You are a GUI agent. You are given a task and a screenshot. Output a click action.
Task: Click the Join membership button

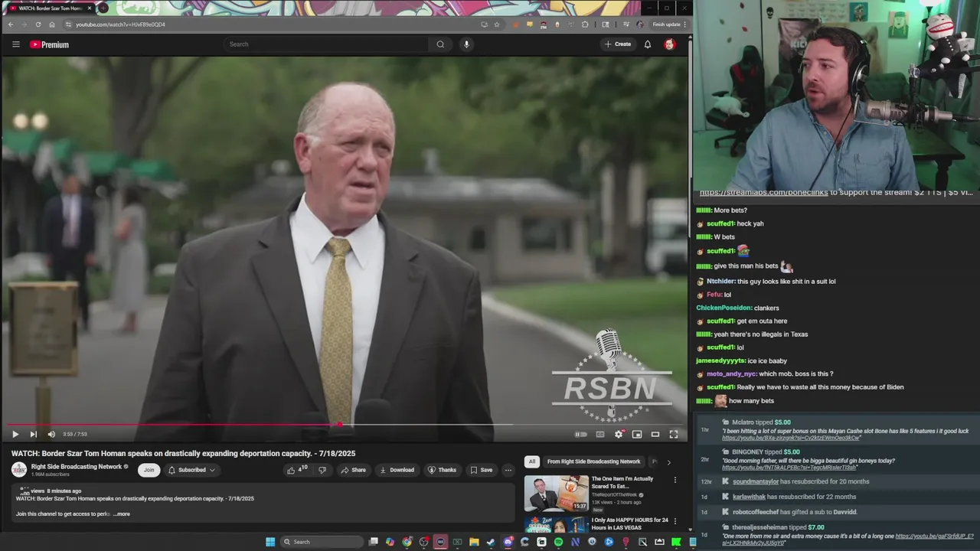tap(149, 470)
